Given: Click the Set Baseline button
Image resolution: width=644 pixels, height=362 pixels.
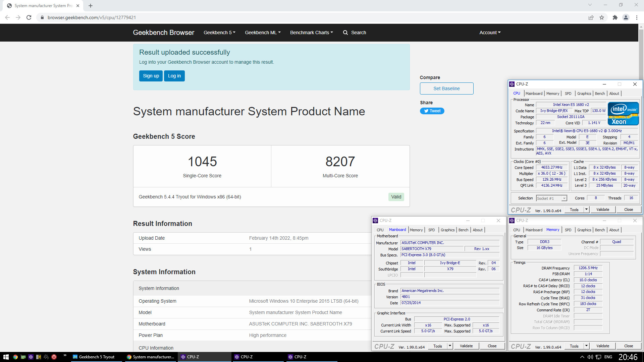Looking at the screenshot, I should pos(446,88).
